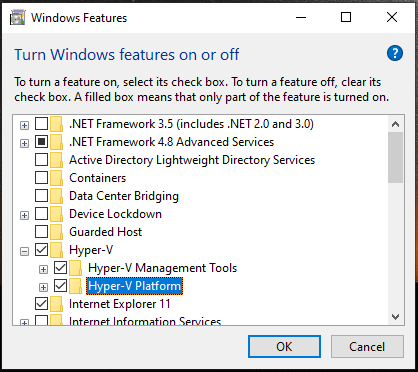This screenshot has height=372, width=418.
Task: Select the Guarded Host label
Action: click(105, 232)
